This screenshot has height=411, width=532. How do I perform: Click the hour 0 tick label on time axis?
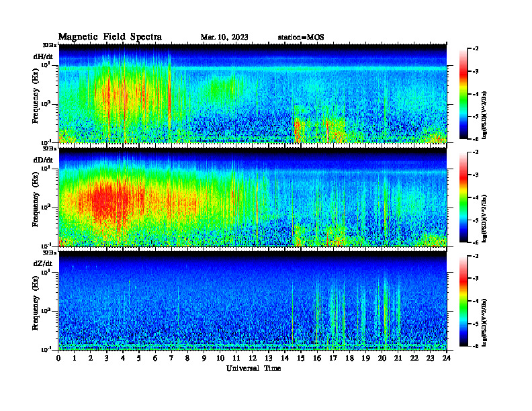click(58, 358)
